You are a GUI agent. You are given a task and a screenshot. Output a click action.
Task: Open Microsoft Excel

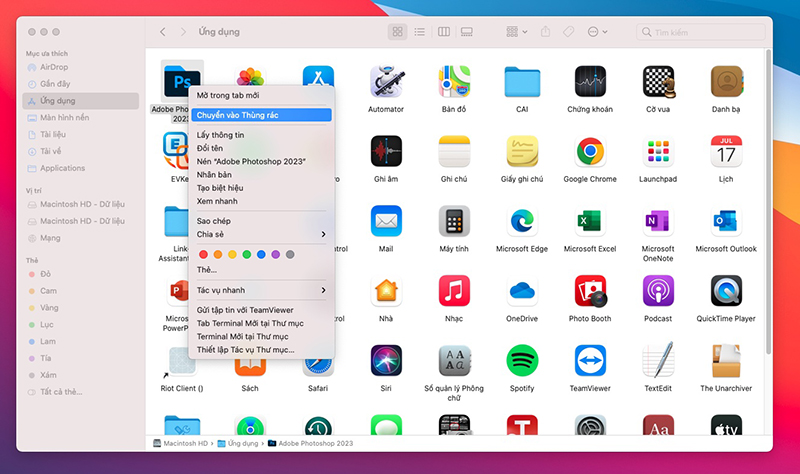pos(590,221)
